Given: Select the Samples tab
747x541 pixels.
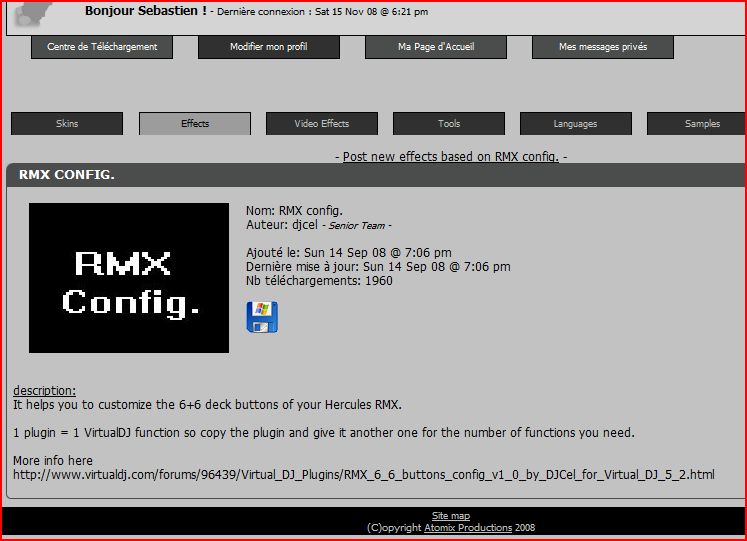Looking at the screenshot, I should (697, 124).
